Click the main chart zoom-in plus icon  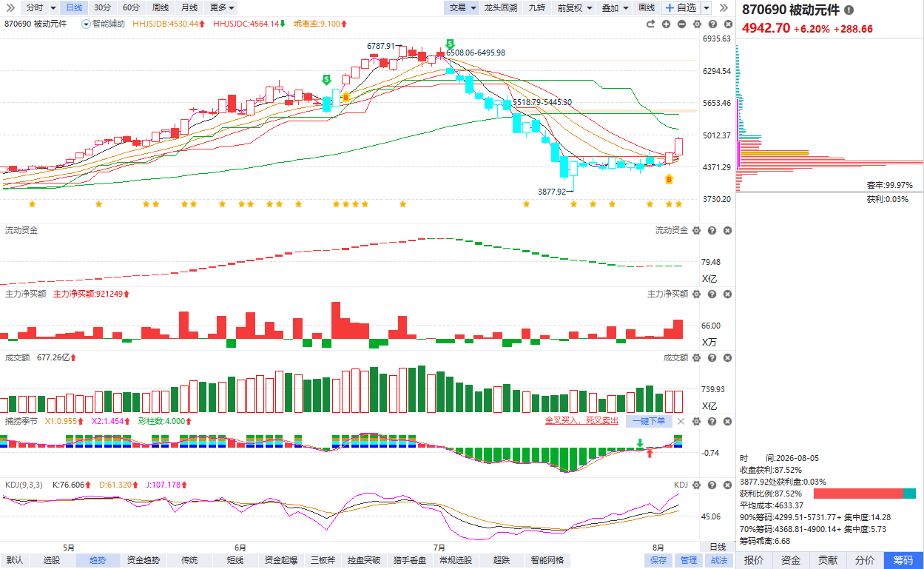tap(666, 24)
